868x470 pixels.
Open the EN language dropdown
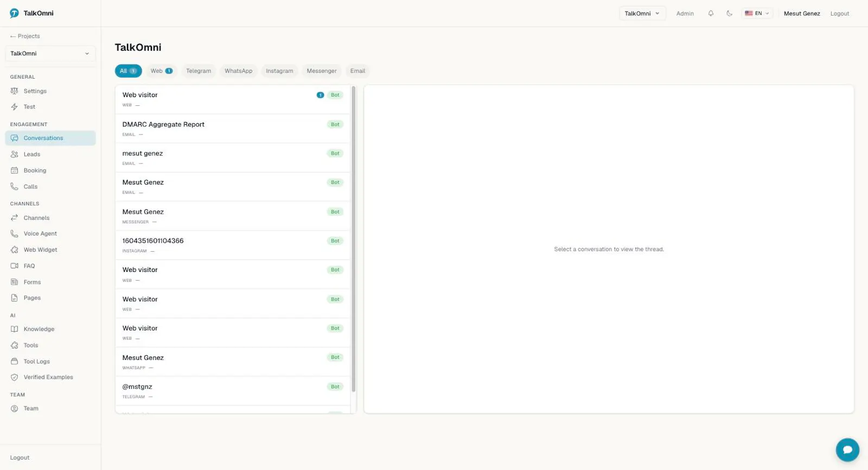(x=757, y=14)
